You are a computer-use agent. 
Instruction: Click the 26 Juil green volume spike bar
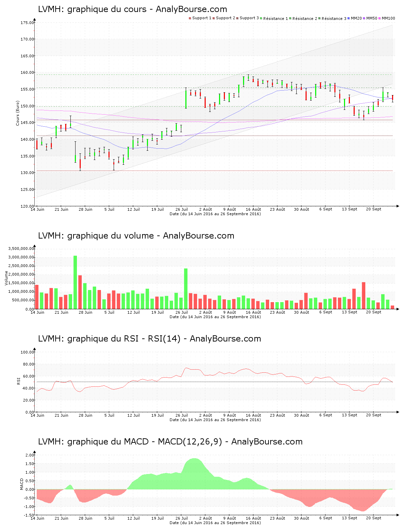pos(186,288)
